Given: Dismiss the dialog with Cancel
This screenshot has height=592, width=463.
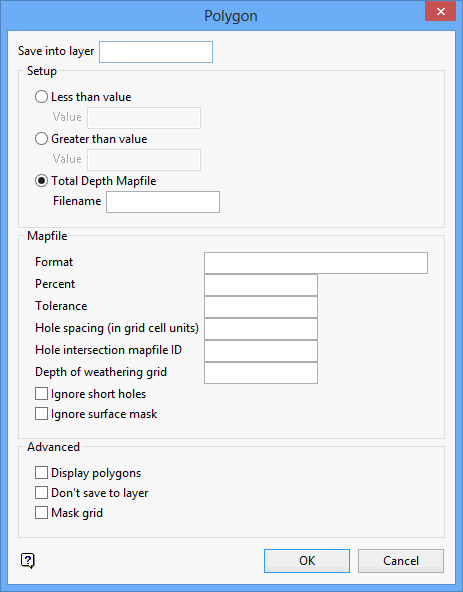Looking at the screenshot, I should click(x=401, y=561).
